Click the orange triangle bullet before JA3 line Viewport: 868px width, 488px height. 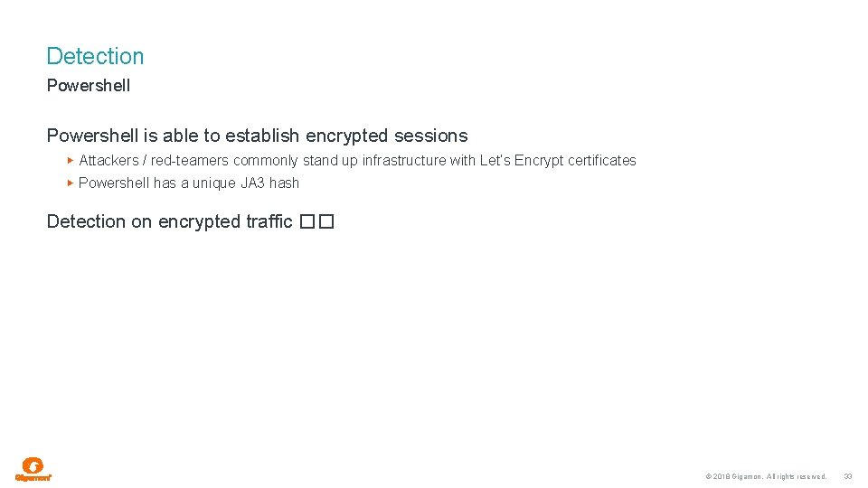click(x=71, y=183)
